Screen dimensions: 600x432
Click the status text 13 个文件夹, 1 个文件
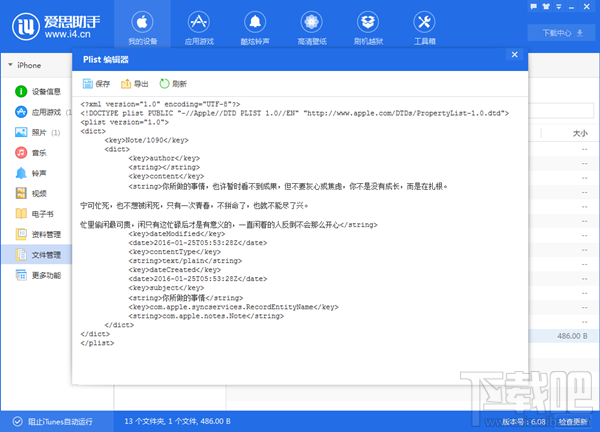click(x=177, y=421)
